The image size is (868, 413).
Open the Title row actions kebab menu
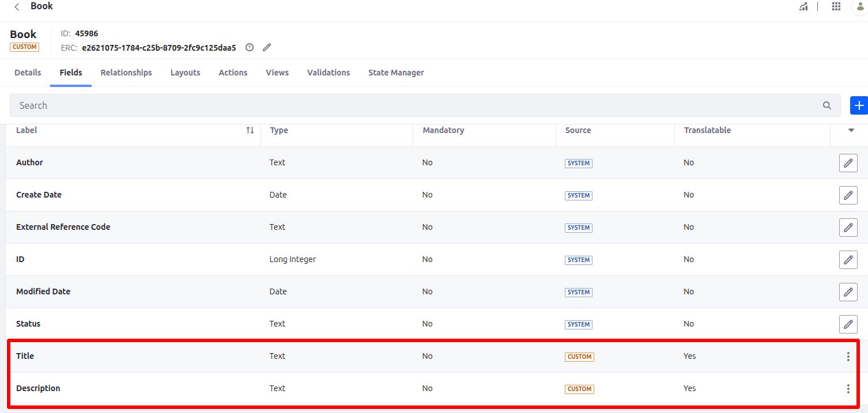pyautogui.click(x=848, y=357)
